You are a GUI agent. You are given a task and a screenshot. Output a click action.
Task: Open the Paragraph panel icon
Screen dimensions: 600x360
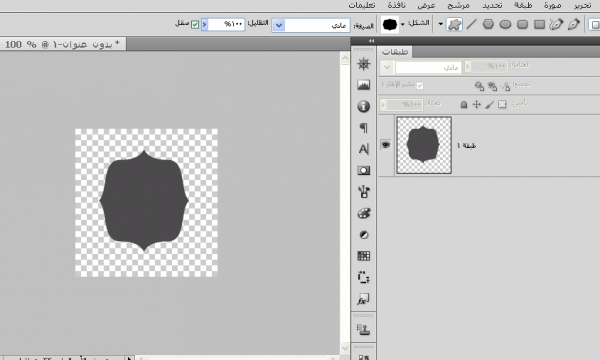click(x=364, y=128)
